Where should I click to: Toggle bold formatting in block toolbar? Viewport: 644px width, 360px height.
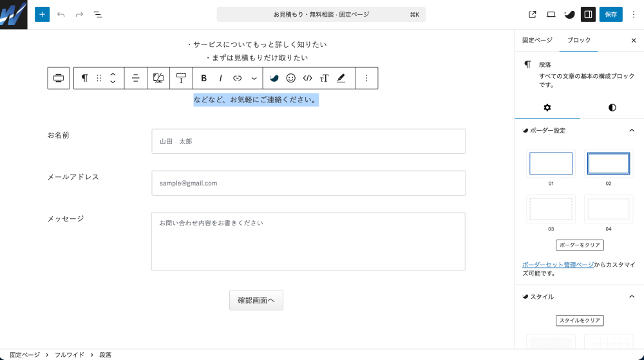click(x=204, y=78)
